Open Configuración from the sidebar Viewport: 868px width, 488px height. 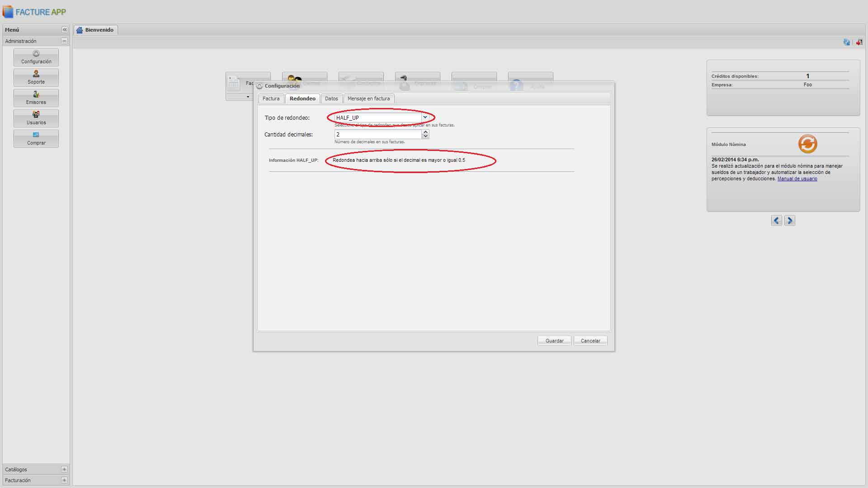point(36,57)
